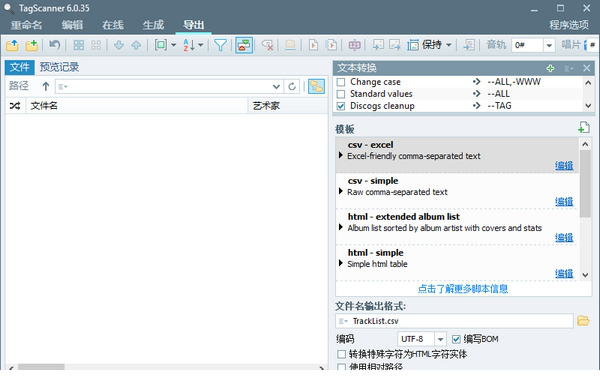Toggle the highlighted tag panel icon
Viewport: 600px width, 384px height.
tap(244, 45)
